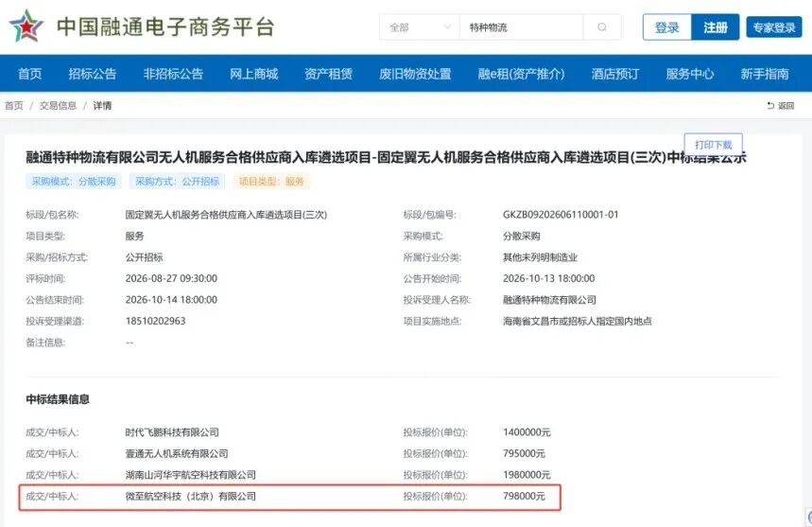This screenshot has width=812, height=527.
Task: Open the 网上商城 navigation tab
Action: [253, 74]
